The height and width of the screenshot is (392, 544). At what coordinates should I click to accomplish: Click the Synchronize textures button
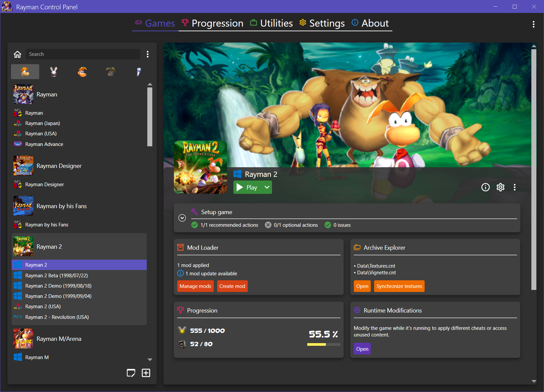pos(399,286)
